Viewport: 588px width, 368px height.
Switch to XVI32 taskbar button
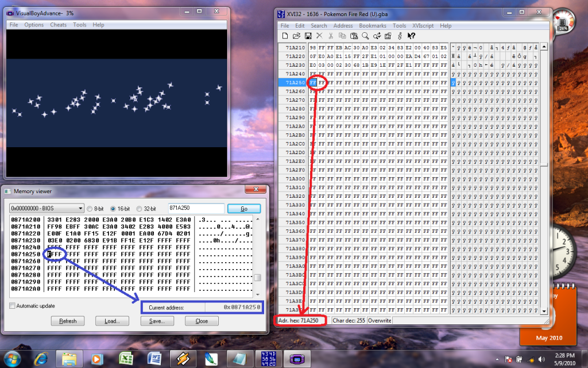pyautogui.click(x=269, y=359)
